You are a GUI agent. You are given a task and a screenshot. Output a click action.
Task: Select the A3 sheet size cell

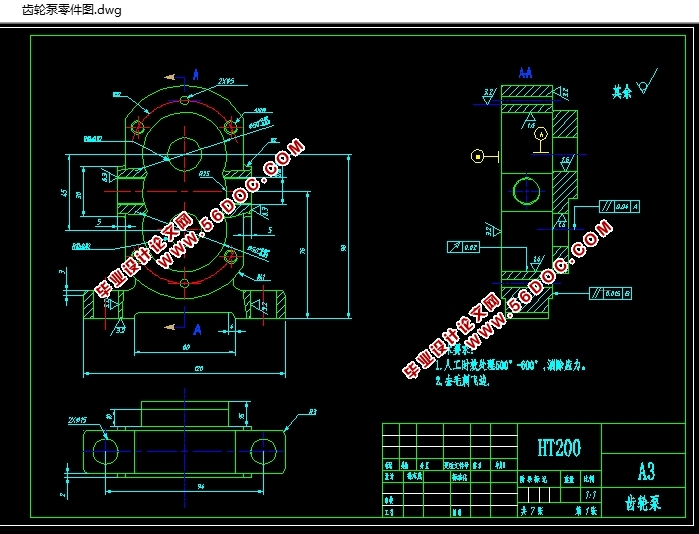point(646,470)
